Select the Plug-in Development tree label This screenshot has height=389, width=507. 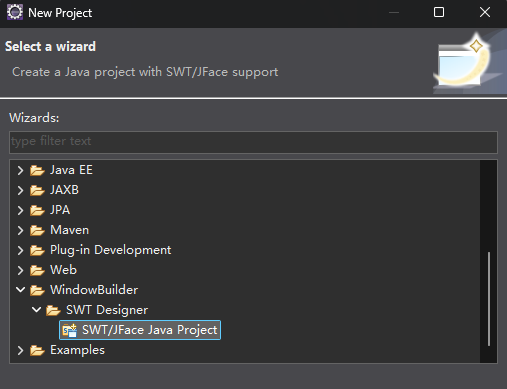[111, 250]
